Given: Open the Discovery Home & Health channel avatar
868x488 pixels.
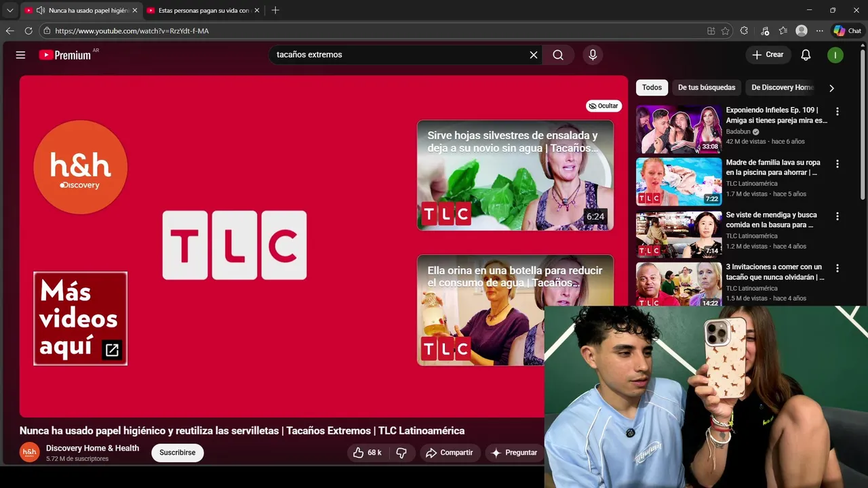Looking at the screenshot, I should tap(29, 452).
